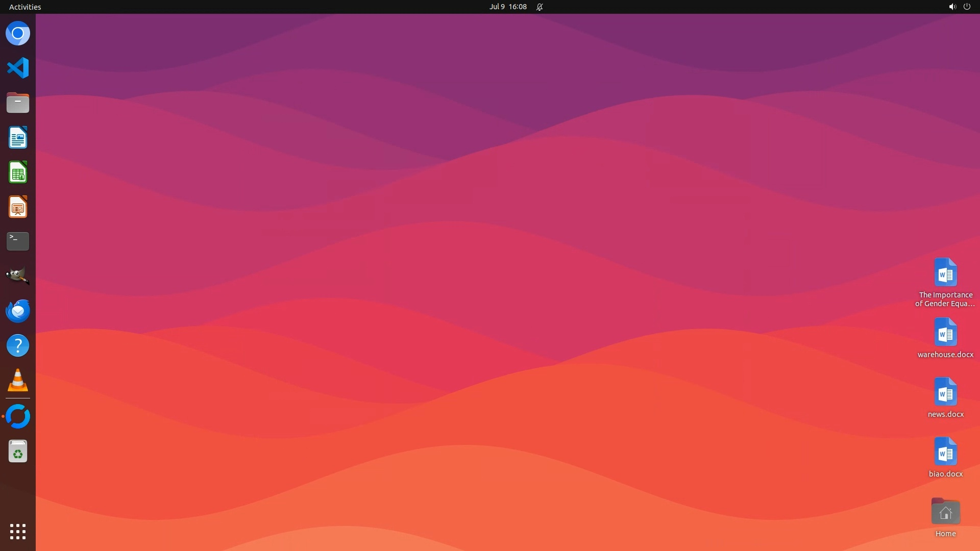Click the volume speaker icon in top bar

tap(952, 7)
